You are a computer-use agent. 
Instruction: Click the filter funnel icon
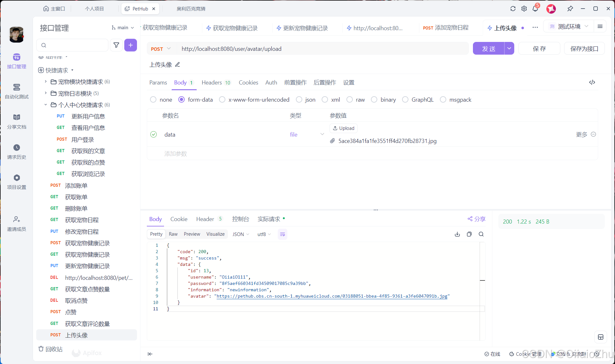(116, 45)
